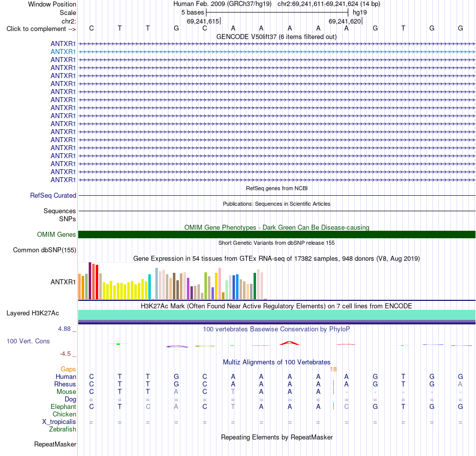Click the Human Feb. 2009 (GRCh37/hg19) assembly text
476x456 pixels.
(x=222, y=4)
